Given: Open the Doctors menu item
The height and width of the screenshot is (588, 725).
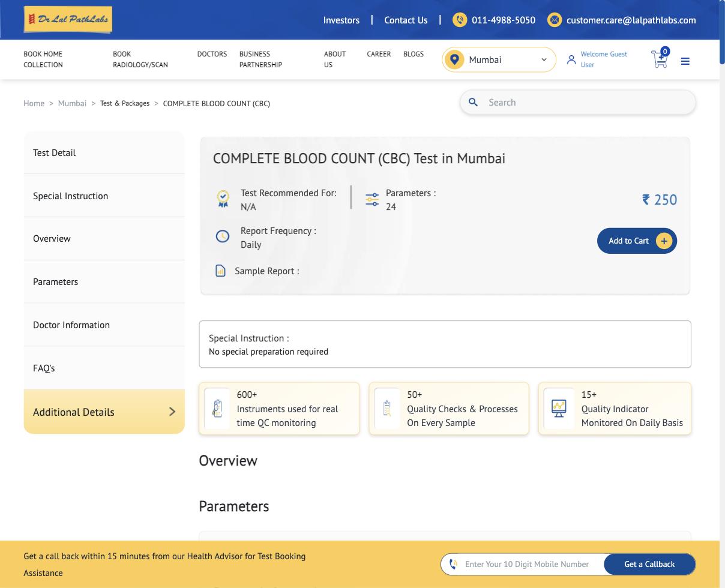Looking at the screenshot, I should point(212,54).
